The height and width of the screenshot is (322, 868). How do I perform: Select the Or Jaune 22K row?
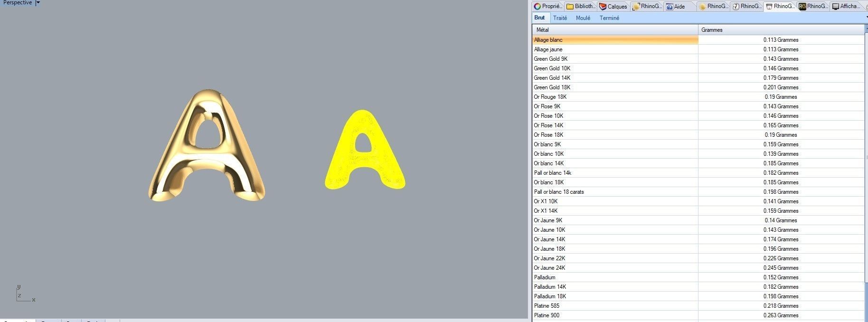pos(698,258)
